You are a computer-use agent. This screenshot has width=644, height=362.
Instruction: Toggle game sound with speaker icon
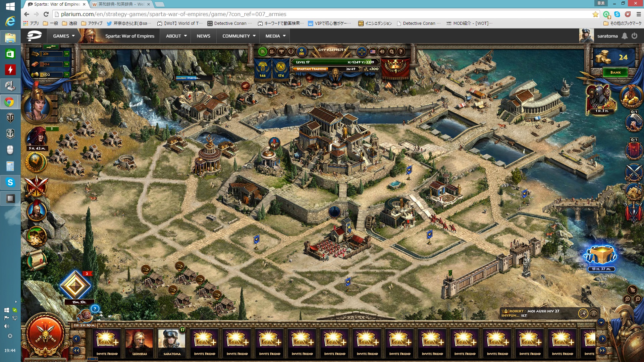(382, 52)
